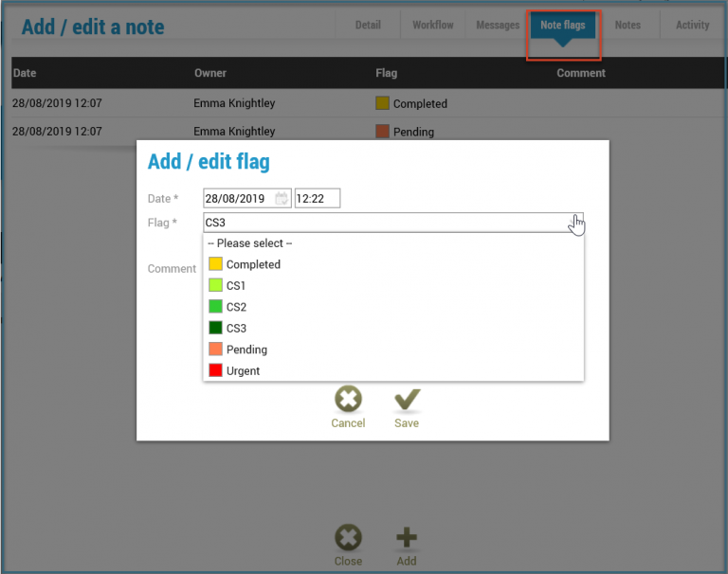Screen dimensions: 728x574
Task: Switch to the Activity tab
Action: coord(692,26)
